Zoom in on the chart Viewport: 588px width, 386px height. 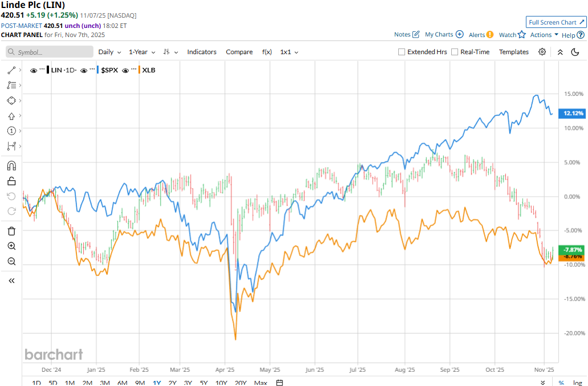[x=11, y=246]
